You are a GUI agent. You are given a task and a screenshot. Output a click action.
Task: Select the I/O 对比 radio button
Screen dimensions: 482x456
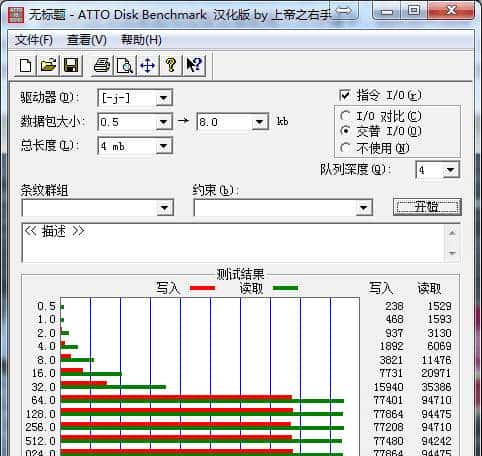coord(345,116)
